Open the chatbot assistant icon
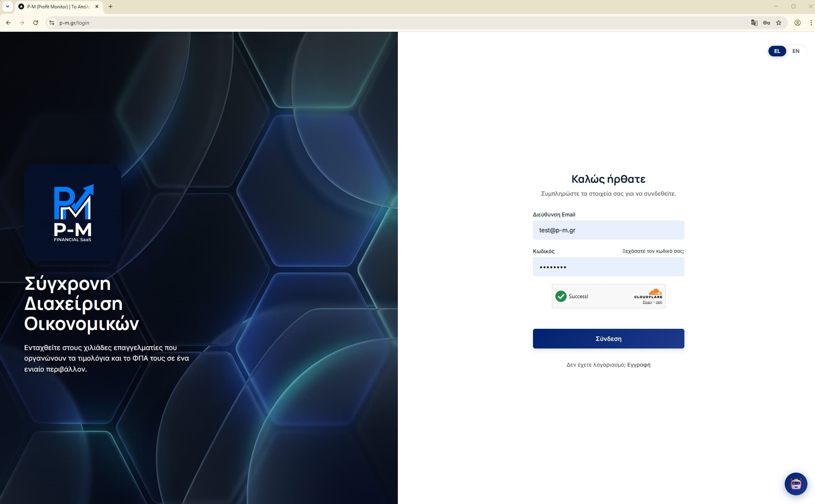 (x=796, y=484)
